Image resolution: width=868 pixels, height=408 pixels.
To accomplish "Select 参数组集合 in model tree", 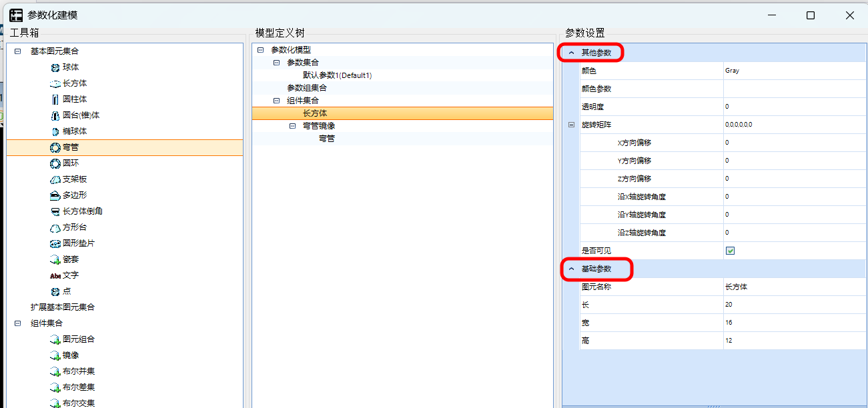I will coord(307,88).
